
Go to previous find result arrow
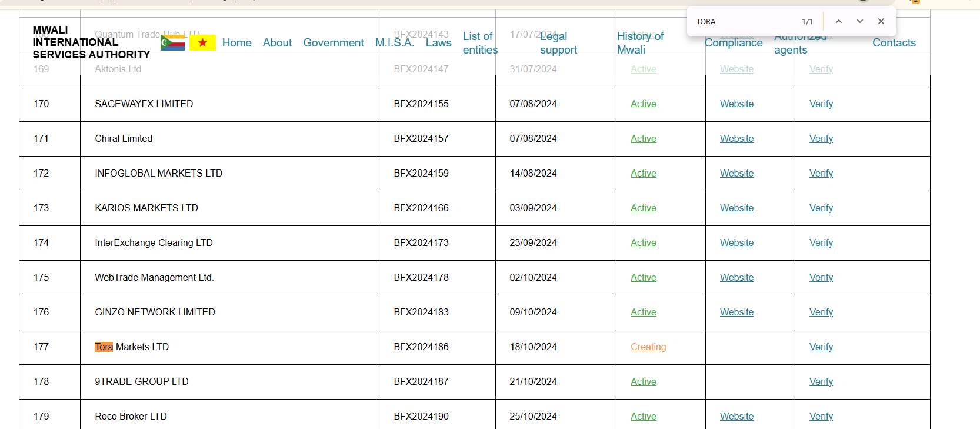[x=839, y=21]
